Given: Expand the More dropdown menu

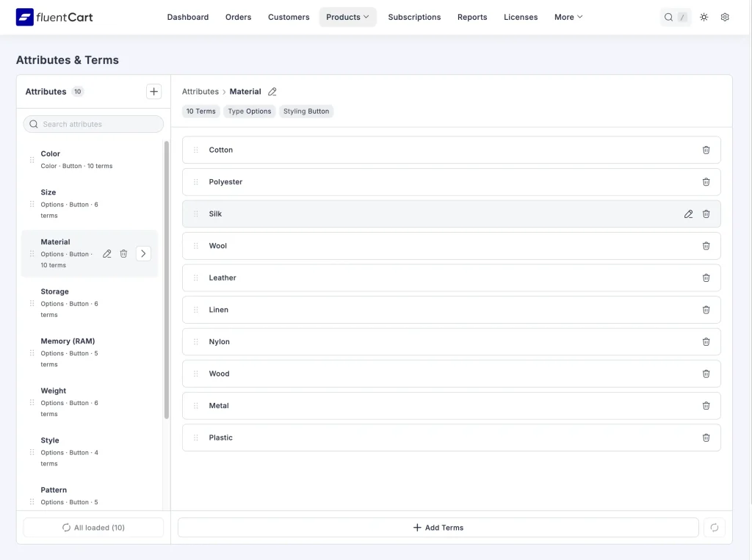Looking at the screenshot, I should click(568, 18).
